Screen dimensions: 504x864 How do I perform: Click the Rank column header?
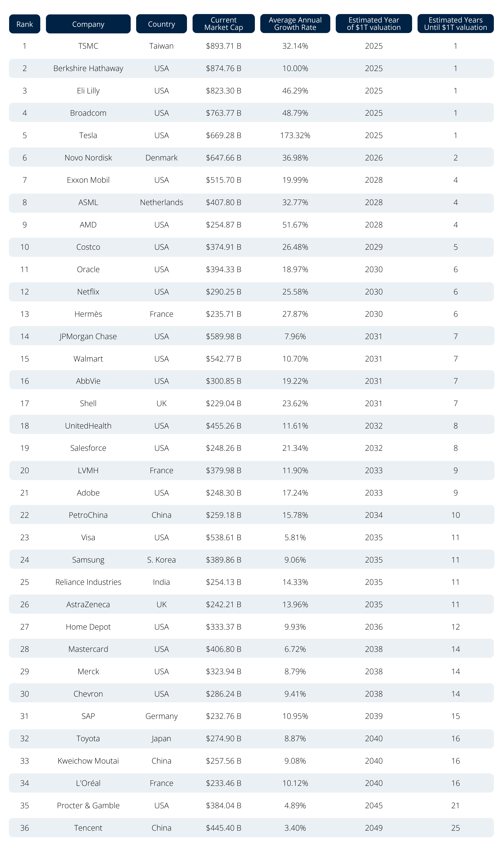[x=25, y=24]
